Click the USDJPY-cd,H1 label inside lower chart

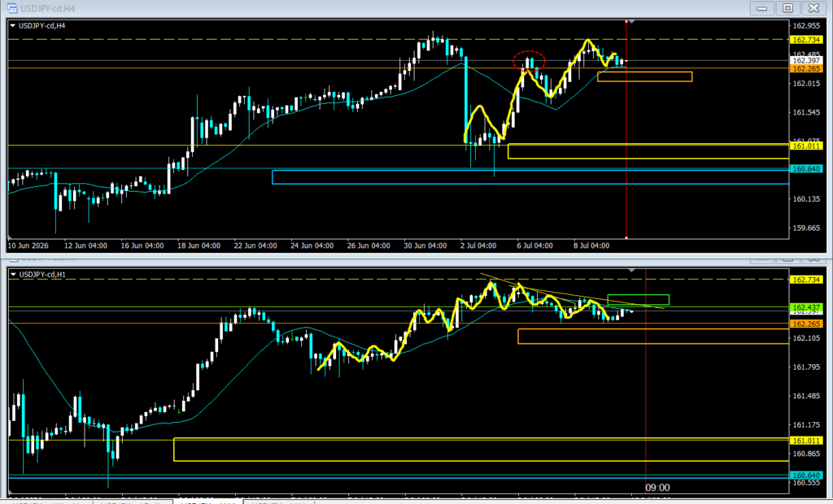coord(42,275)
